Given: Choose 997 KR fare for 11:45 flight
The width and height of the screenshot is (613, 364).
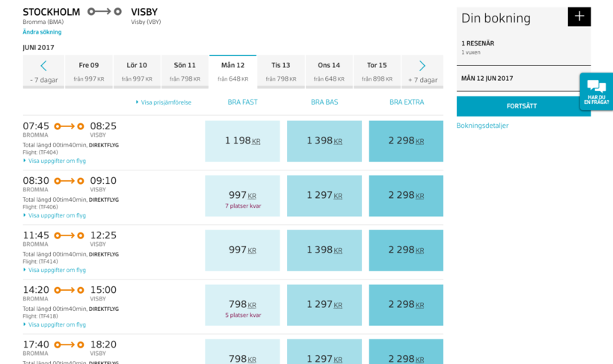Looking at the screenshot, I should [x=242, y=250].
